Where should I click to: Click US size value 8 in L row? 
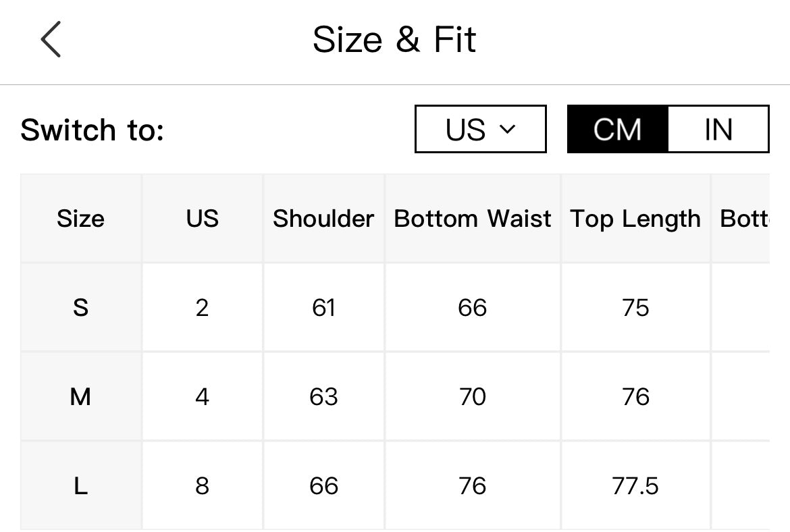203,485
